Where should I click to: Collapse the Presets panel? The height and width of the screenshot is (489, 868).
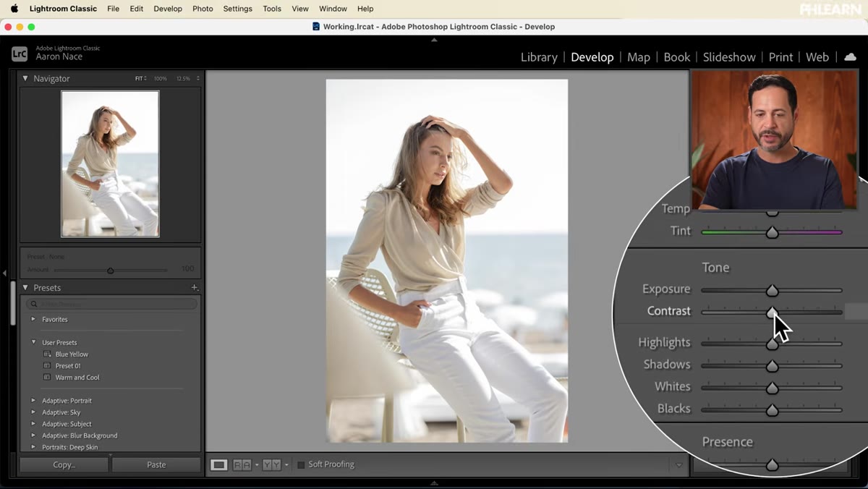coord(25,287)
